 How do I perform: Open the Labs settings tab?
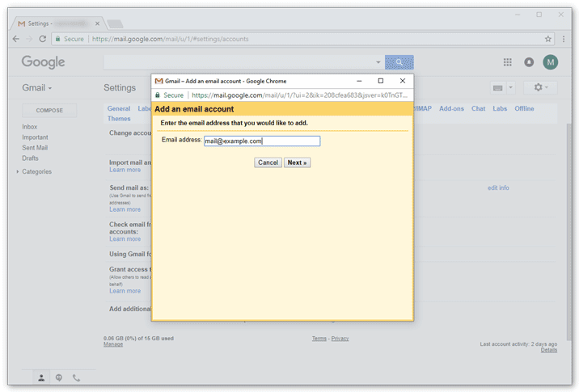[500, 108]
